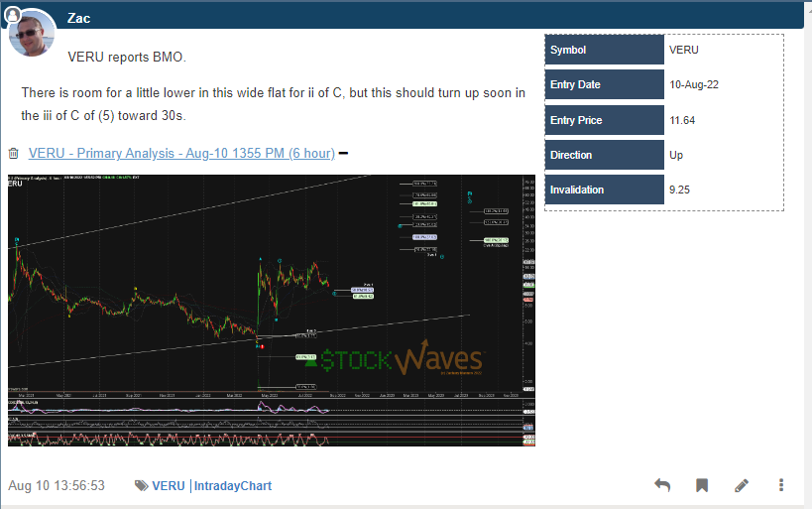Delete chart attachment via trash icon
812x509 pixels.
pyautogui.click(x=14, y=154)
